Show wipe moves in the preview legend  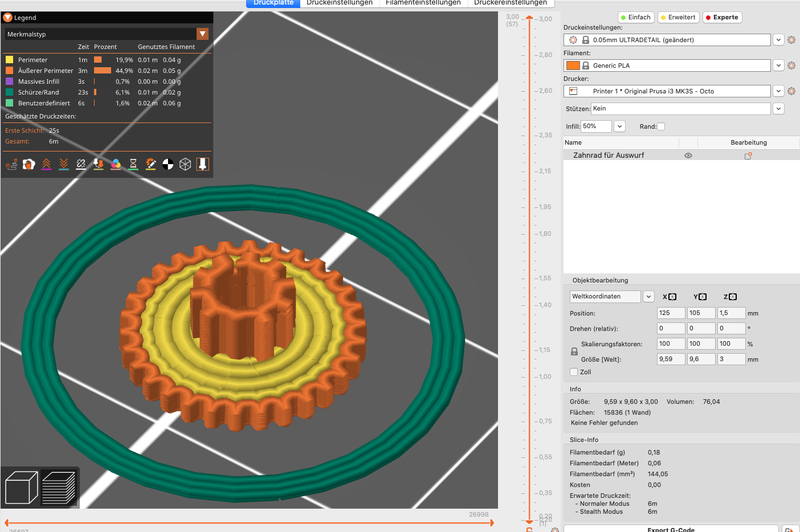point(28,164)
